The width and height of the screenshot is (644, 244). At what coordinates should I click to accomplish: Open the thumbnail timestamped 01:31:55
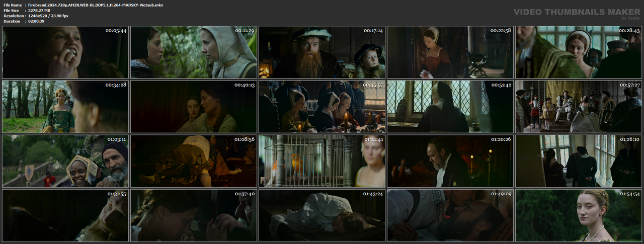[x=65, y=215]
